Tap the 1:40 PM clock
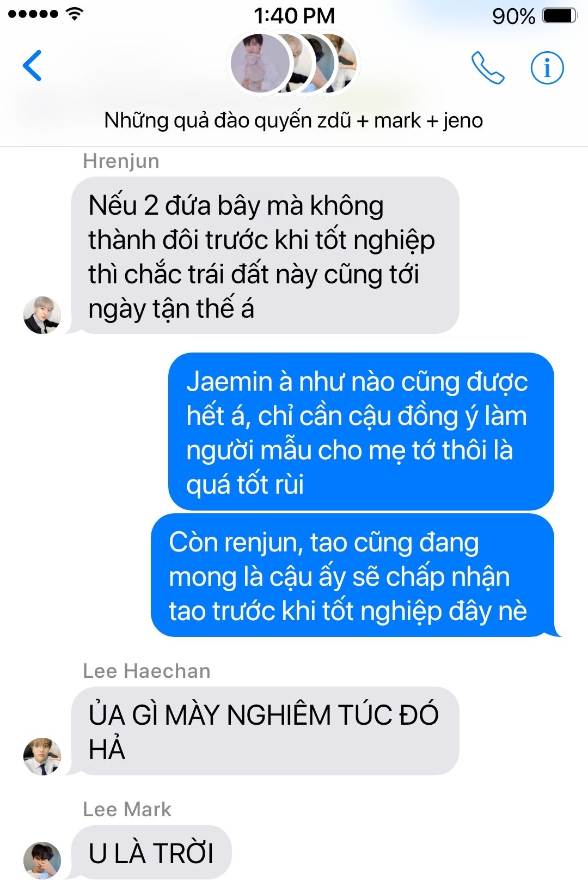 (294, 16)
